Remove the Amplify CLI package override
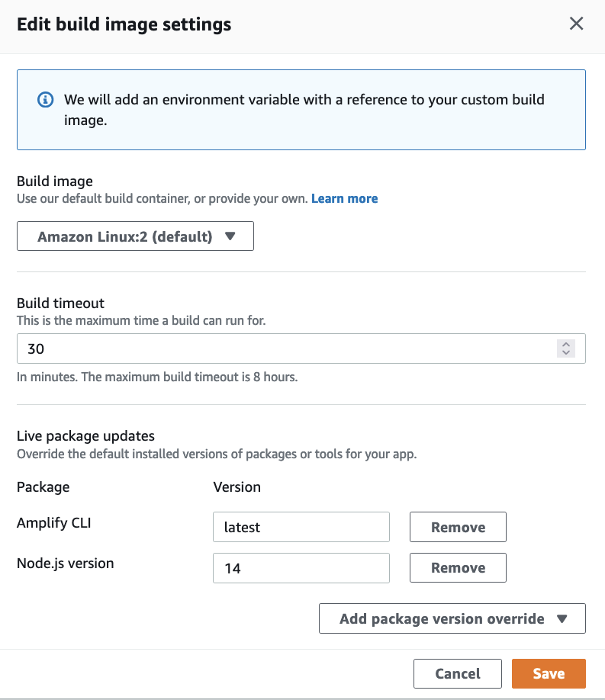 click(x=458, y=526)
